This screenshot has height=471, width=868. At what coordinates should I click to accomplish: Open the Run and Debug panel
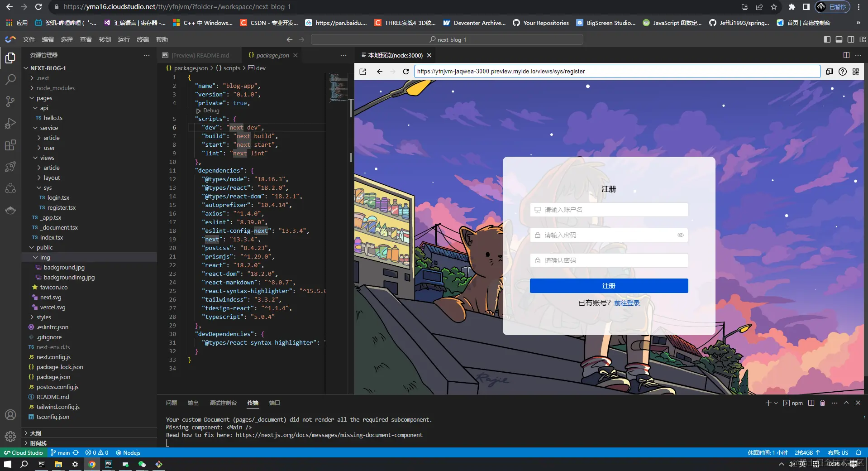(x=10, y=123)
